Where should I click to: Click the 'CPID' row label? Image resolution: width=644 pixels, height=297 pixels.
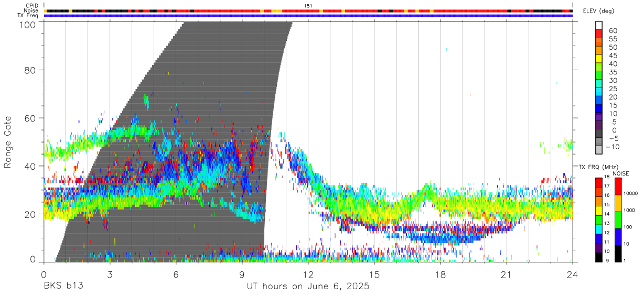(x=31, y=6)
